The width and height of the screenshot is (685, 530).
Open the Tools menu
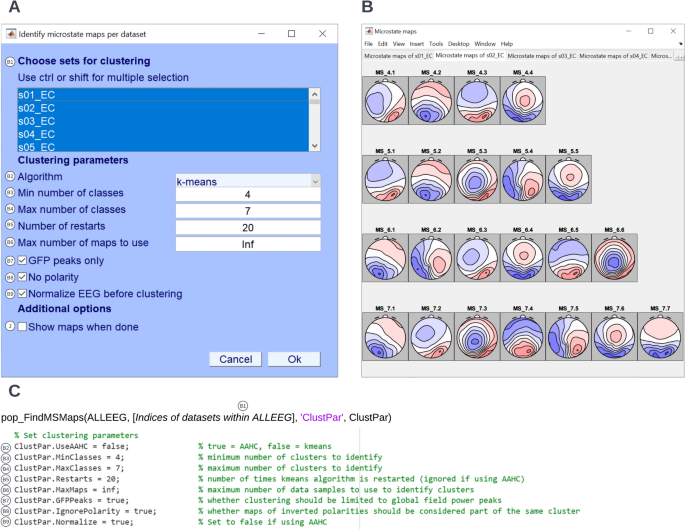coord(436,44)
